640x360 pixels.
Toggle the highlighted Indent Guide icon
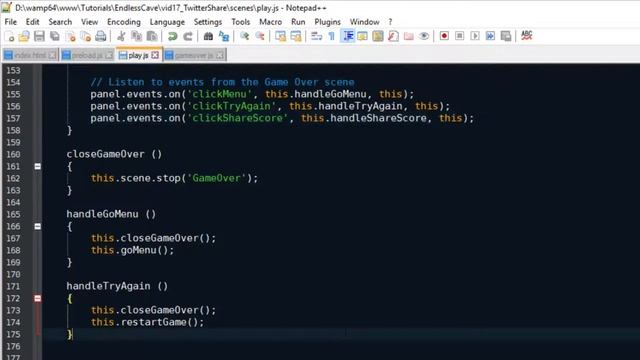pyautogui.click(x=348, y=36)
